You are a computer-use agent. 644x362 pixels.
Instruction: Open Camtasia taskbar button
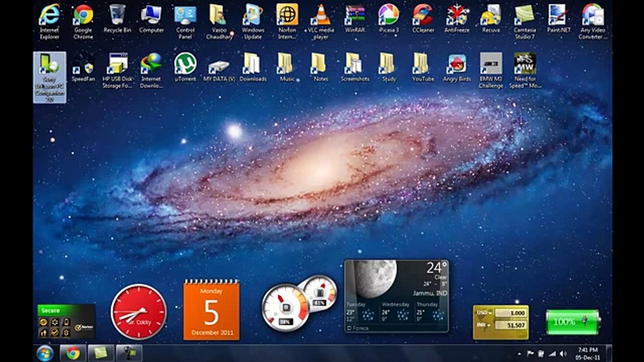(x=101, y=353)
